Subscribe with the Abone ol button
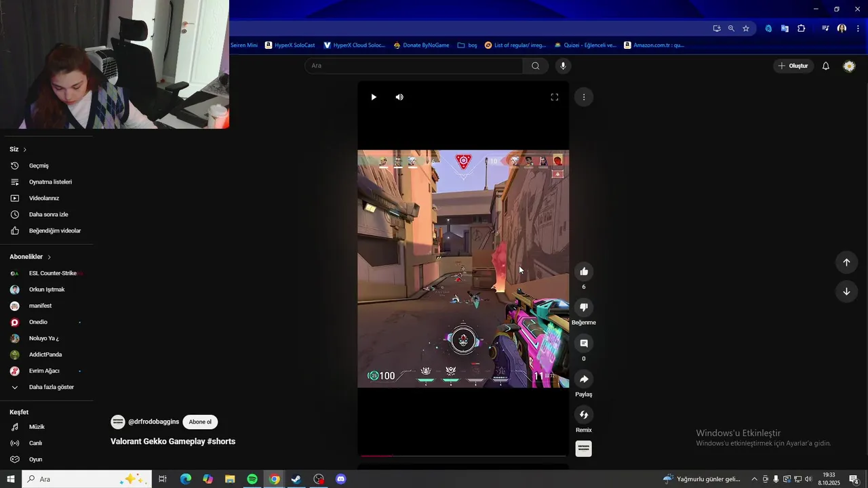868x488 pixels. (200, 422)
